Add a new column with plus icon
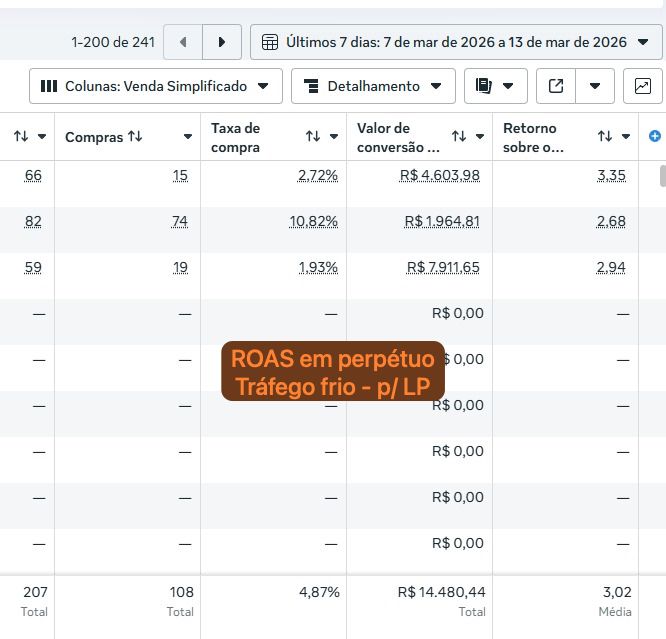This screenshot has height=639, width=666. coord(655,136)
